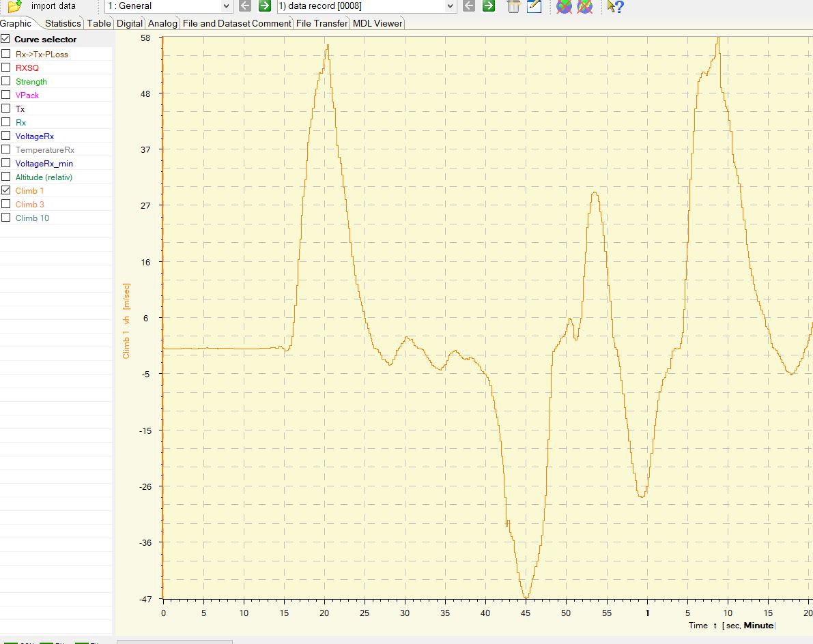Click the import data folder icon
Viewport: 813px width, 644px height.
(14, 6)
